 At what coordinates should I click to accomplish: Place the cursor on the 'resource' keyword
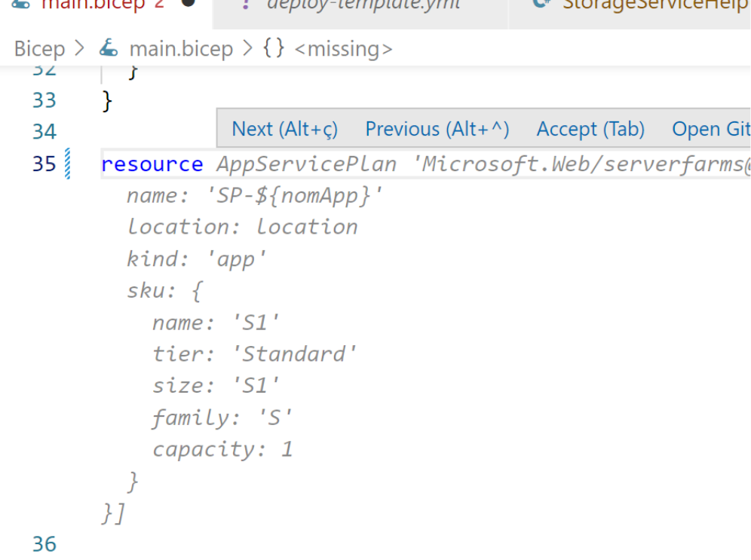(x=152, y=164)
